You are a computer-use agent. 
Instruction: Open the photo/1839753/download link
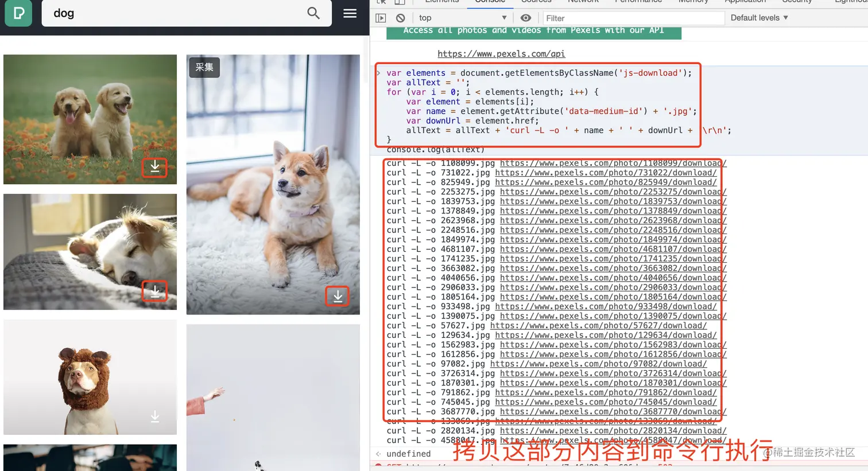[613, 201]
